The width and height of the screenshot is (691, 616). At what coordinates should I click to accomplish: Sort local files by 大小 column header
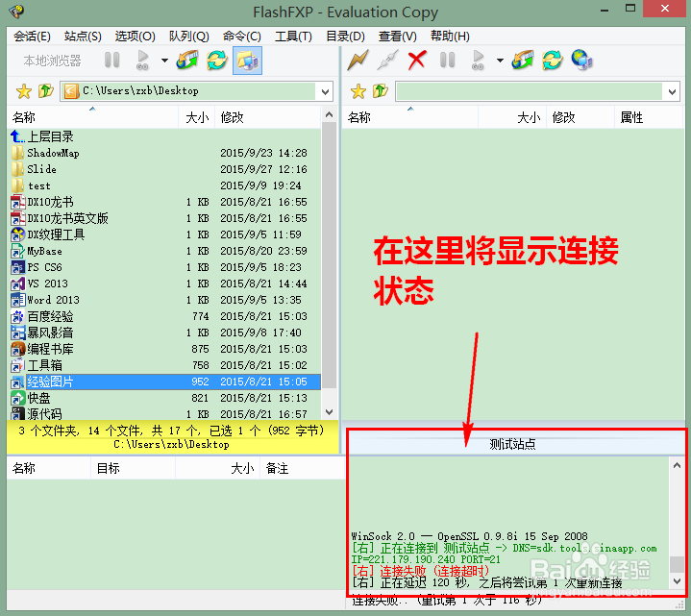point(197,117)
